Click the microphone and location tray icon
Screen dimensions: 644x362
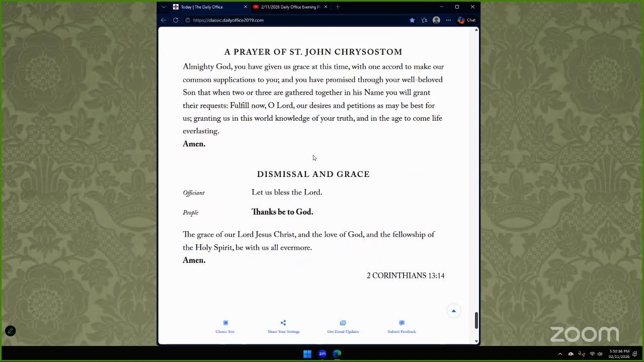coord(582,354)
